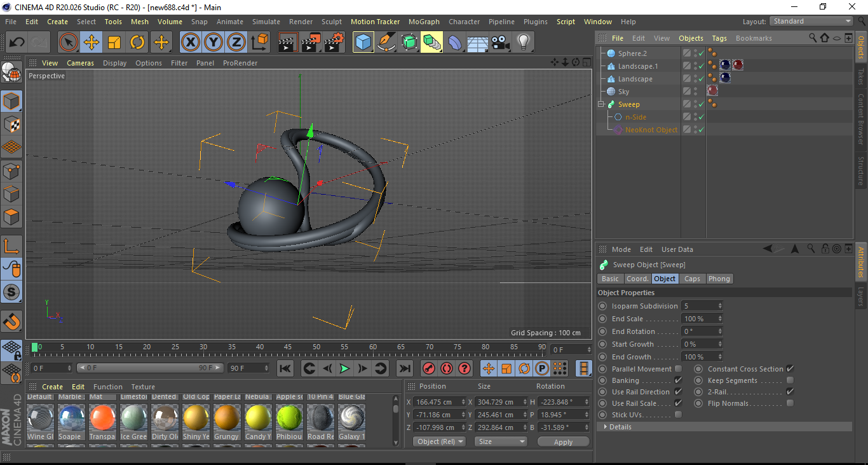The width and height of the screenshot is (868, 465).
Task: Click Render View clapperboard icon
Action: tap(288, 43)
